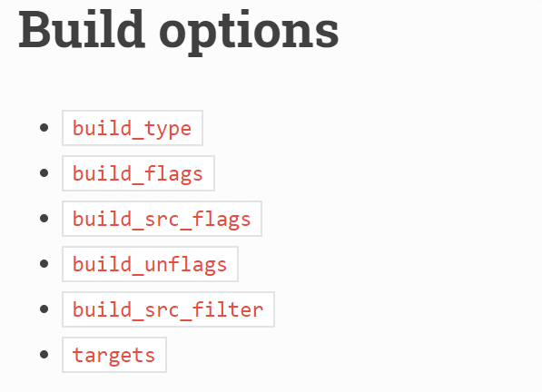This screenshot has width=542, height=392.
Task: Click the word flags in build_flags
Action: [x=173, y=174]
